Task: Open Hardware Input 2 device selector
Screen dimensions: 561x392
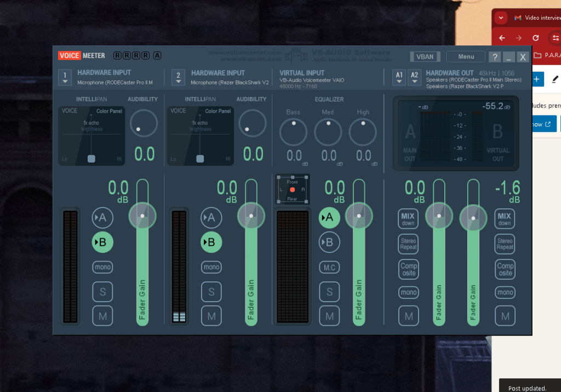Action: point(178,77)
